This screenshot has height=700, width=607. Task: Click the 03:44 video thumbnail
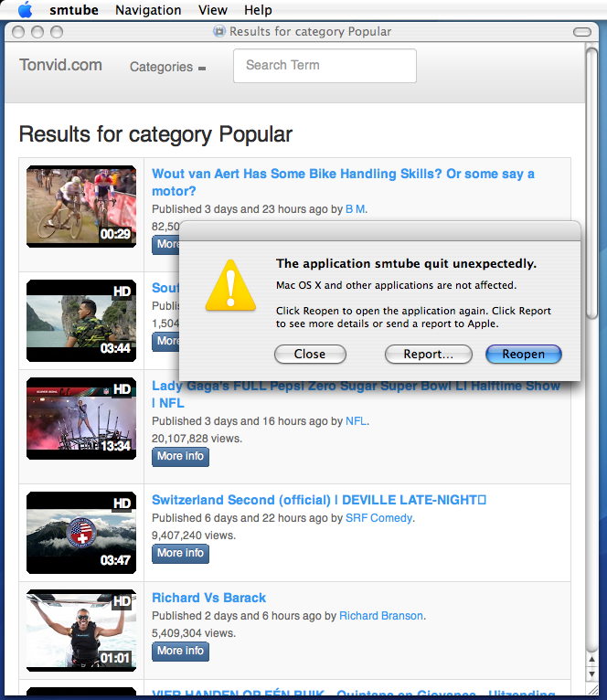pos(81,321)
